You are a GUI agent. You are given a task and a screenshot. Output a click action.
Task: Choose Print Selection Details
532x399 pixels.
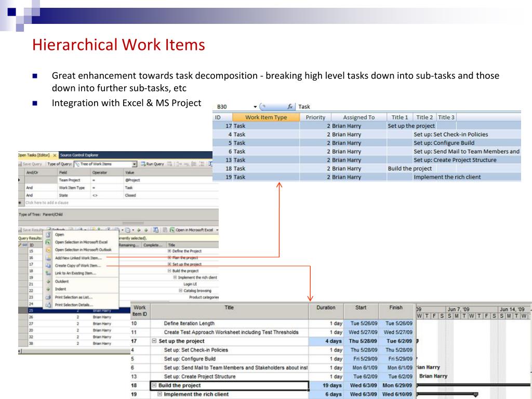[81, 304]
